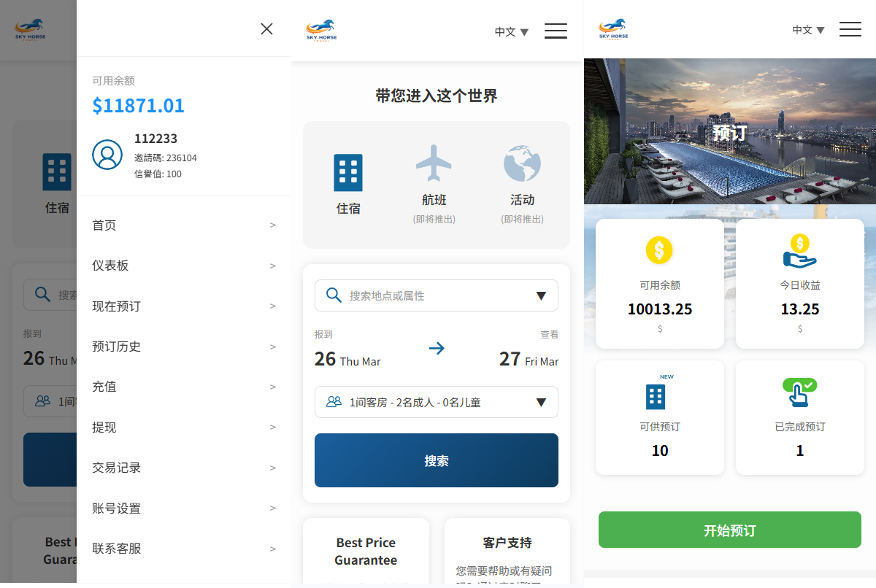
Task: Open the guests selector 1间客房 dropdown
Action: click(436, 402)
